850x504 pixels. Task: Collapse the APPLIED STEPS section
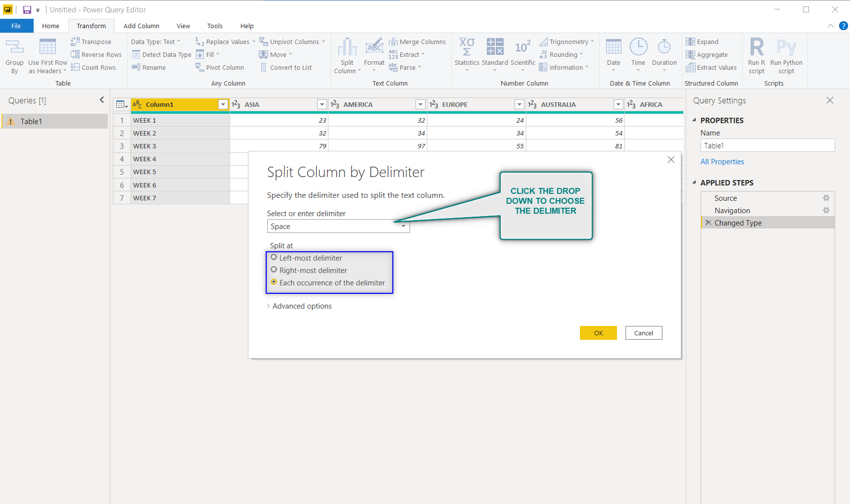tap(694, 183)
